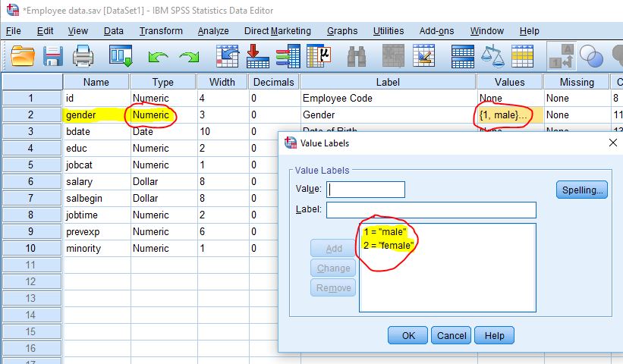The width and height of the screenshot is (623, 364).
Task: Click the Name column header
Action: point(96,82)
